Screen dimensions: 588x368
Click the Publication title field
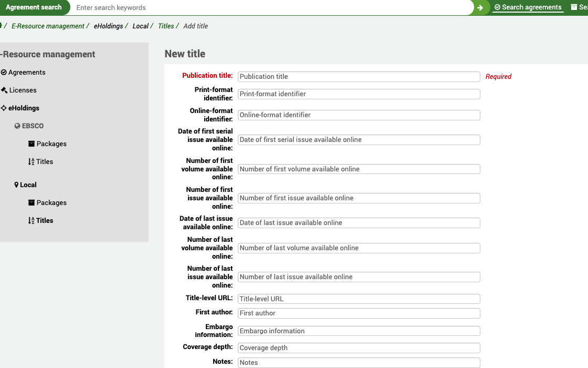pyautogui.click(x=359, y=77)
